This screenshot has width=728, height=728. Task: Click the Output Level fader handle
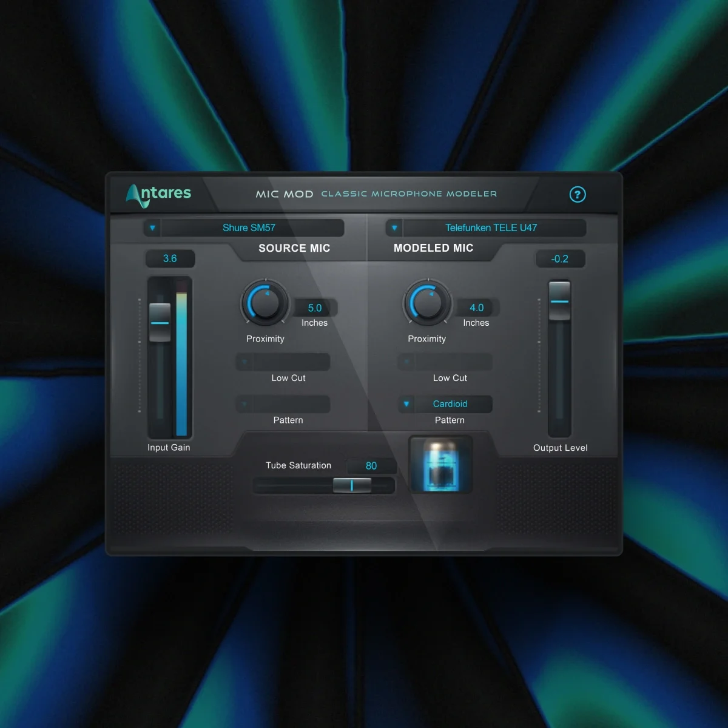tap(559, 301)
